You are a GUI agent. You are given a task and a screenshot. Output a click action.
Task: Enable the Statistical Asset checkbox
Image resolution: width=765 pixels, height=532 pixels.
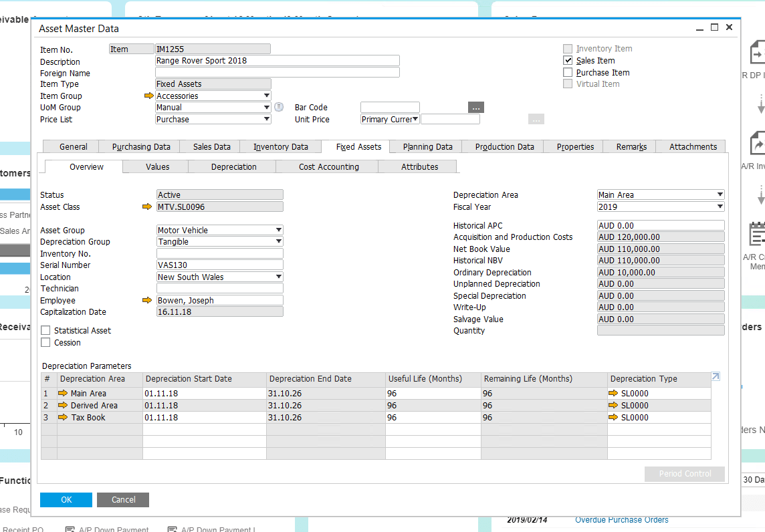(x=46, y=331)
